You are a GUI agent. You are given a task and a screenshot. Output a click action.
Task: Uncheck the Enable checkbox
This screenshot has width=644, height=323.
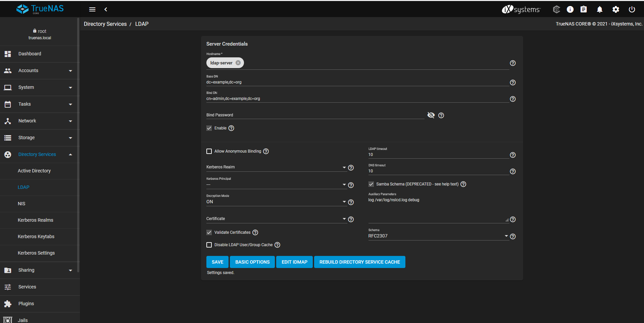[209, 128]
